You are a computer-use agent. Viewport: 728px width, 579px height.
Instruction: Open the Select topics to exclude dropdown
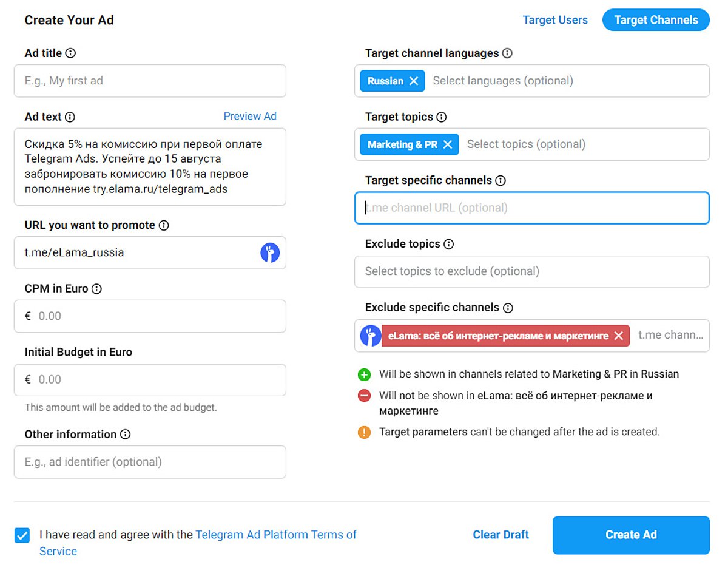coord(531,271)
